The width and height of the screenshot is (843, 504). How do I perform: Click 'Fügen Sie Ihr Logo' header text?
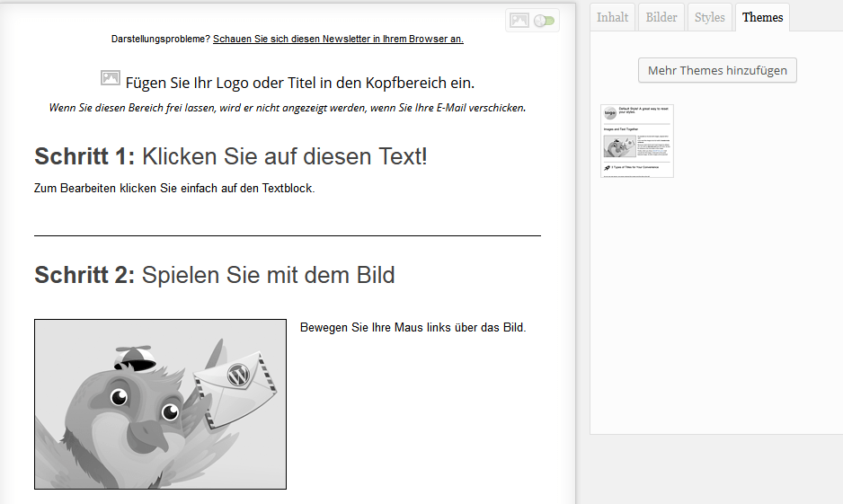click(300, 83)
